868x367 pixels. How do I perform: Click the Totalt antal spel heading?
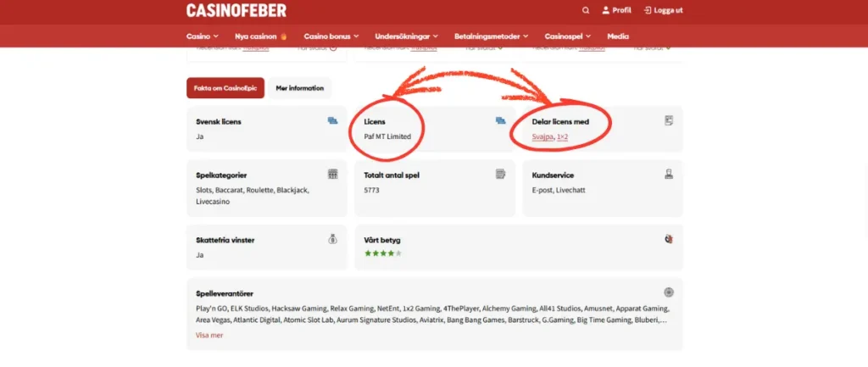point(392,175)
